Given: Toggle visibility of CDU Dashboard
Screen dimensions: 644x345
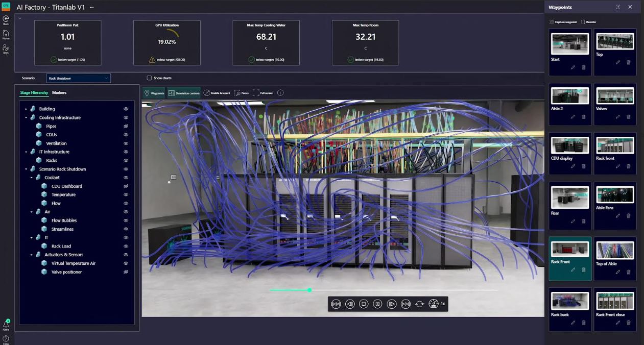Looking at the screenshot, I should (x=126, y=186).
